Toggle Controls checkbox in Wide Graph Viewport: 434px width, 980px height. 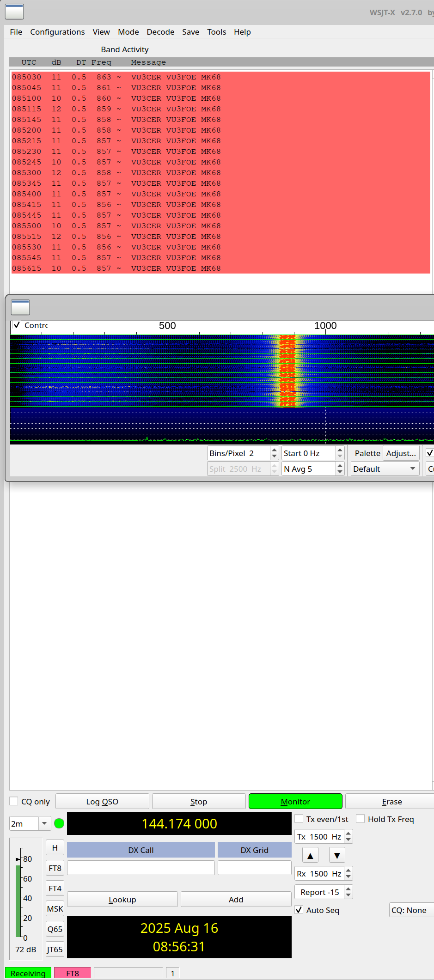tap(17, 325)
